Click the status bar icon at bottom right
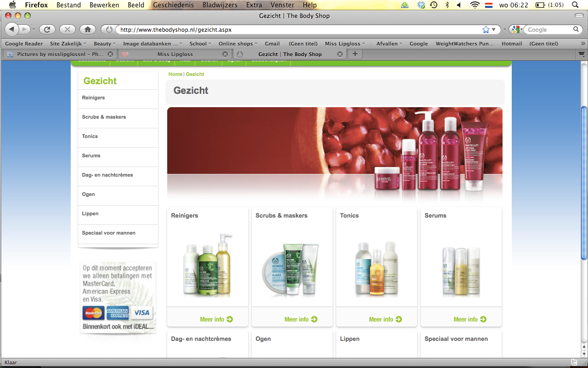Image resolution: width=588 pixels, height=368 pixels. pyautogui.click(x=574, y=362)
